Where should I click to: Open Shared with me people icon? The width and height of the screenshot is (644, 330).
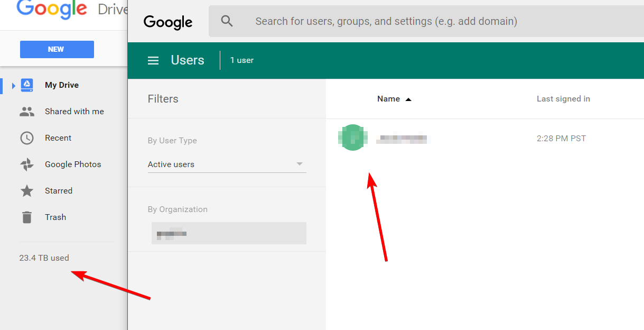(27, 112)
